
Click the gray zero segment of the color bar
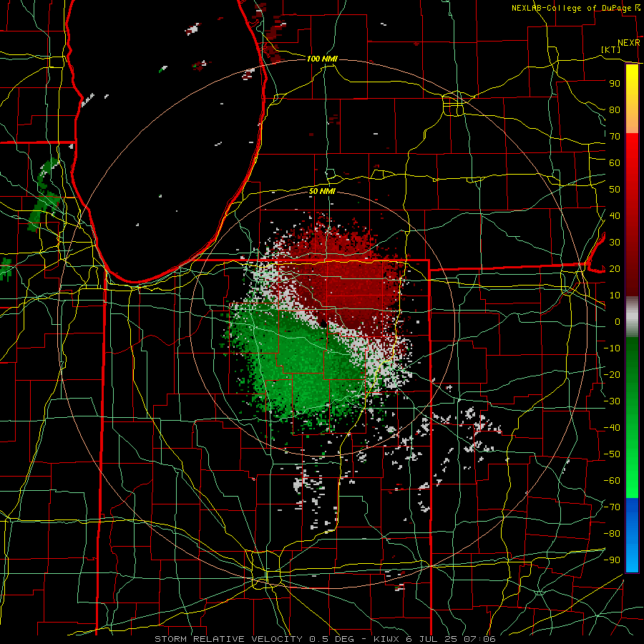pyautogui.click(x=632, y=317)
